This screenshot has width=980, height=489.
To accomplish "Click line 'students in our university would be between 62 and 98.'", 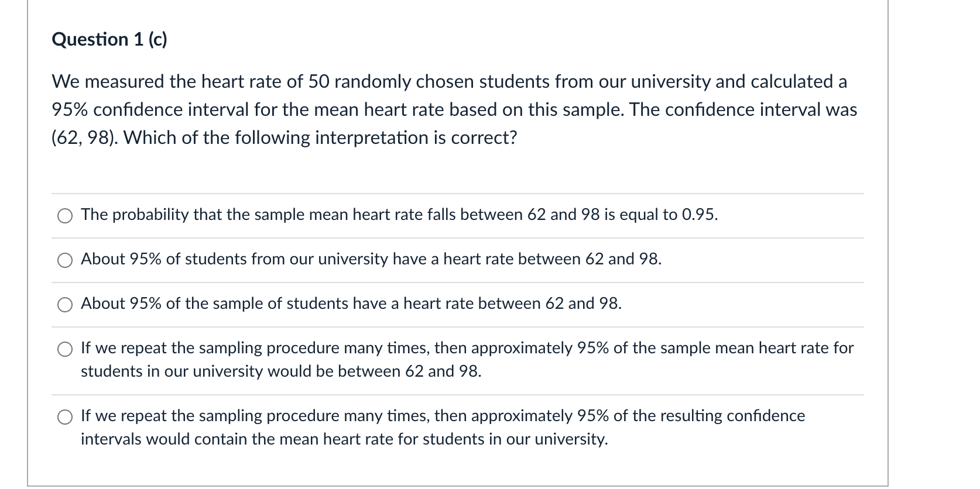I will coord(281,371).
